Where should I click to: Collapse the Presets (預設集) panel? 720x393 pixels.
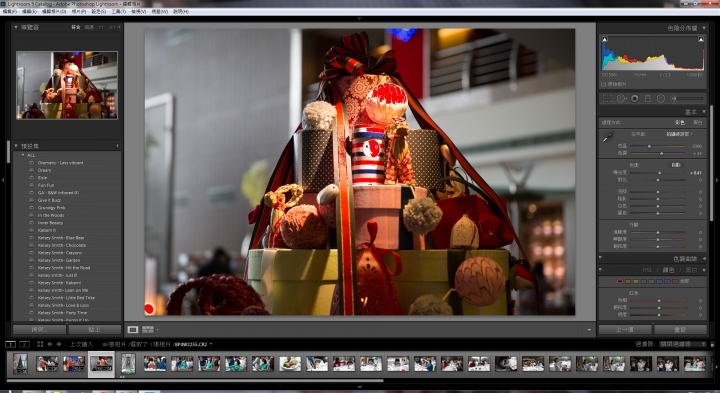[16, 146]
